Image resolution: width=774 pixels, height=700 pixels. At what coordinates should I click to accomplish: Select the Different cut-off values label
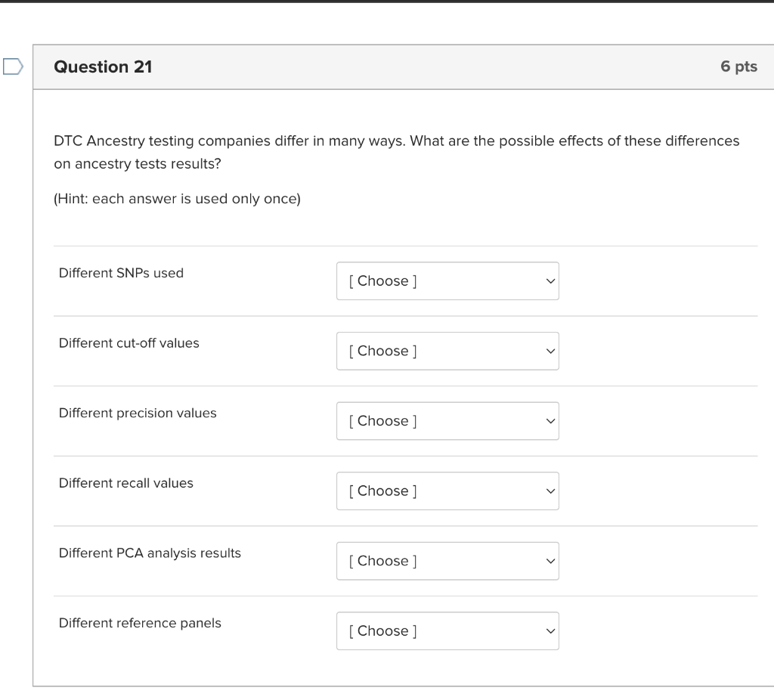[x=129, y=343]
